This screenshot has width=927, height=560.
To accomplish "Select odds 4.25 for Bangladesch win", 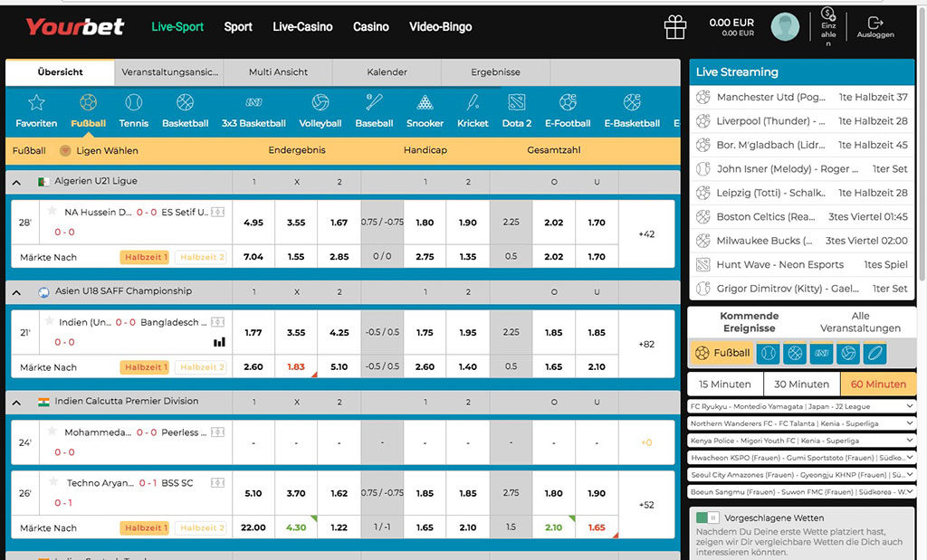I will click(339, 333).
